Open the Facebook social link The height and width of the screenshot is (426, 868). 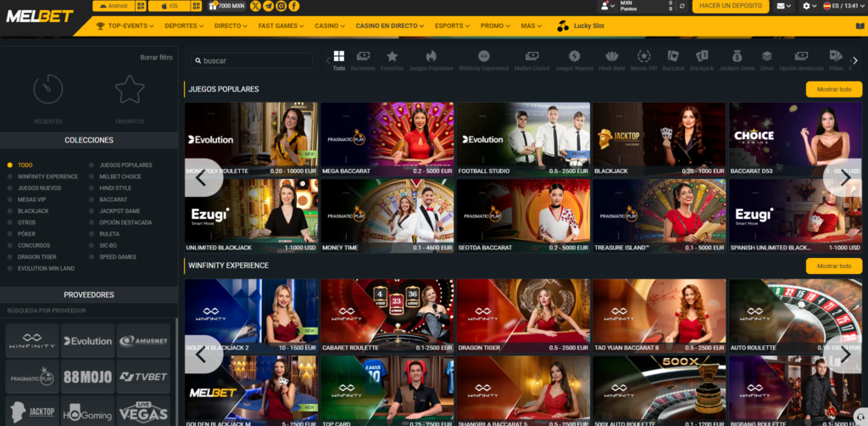pyautogui.click(x=294, y=6)
